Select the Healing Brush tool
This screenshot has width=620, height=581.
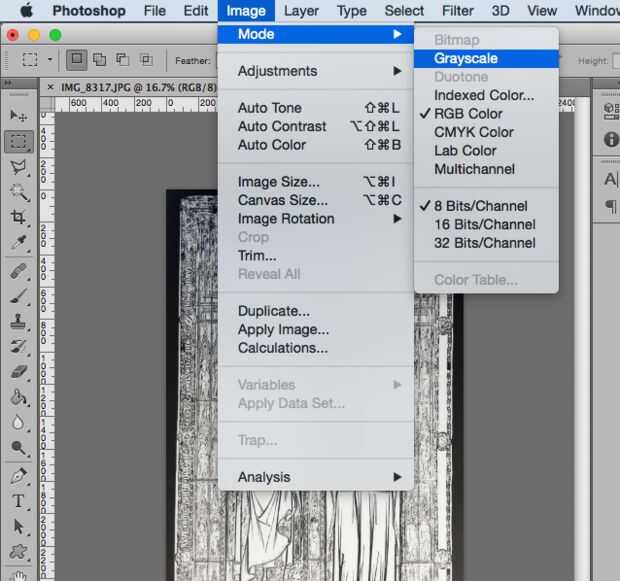tap(19, 271)
